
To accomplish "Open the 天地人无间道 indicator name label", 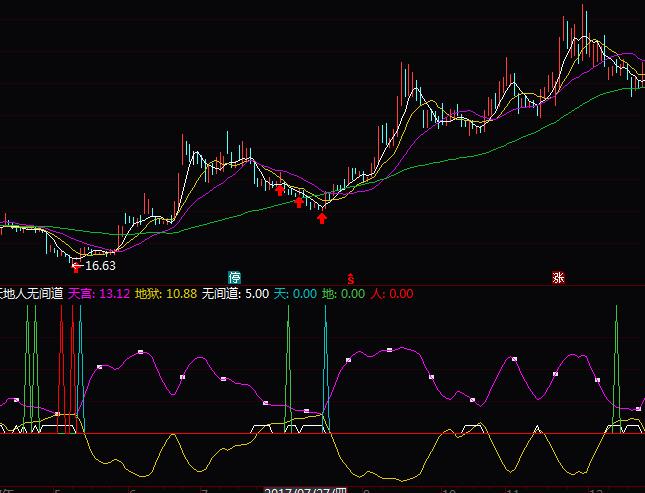I will (x=32, y=294).
